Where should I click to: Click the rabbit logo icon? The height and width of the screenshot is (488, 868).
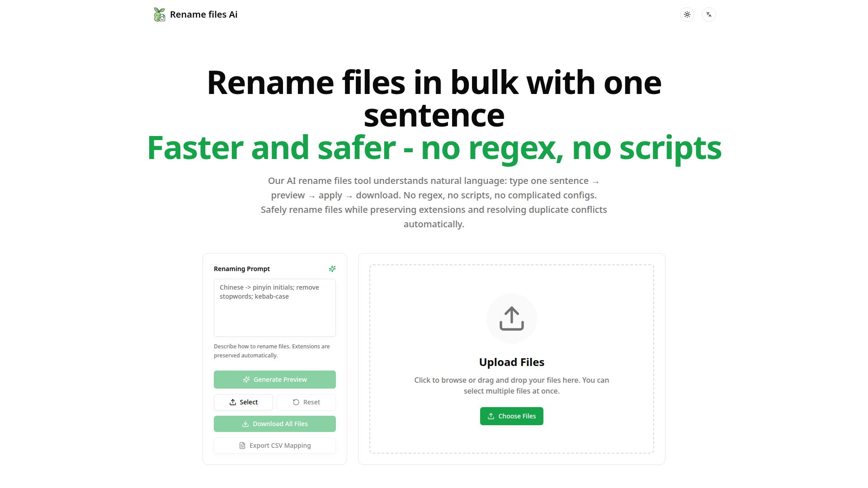point(159,14)
